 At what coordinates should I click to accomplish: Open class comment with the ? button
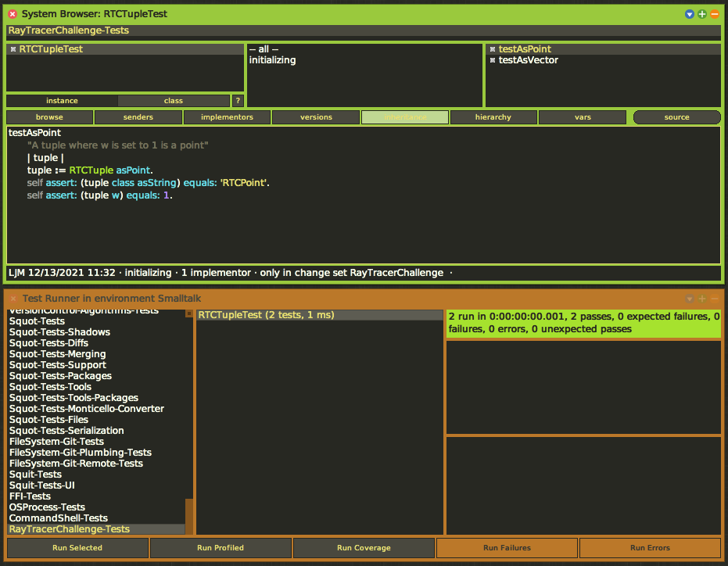238,101
